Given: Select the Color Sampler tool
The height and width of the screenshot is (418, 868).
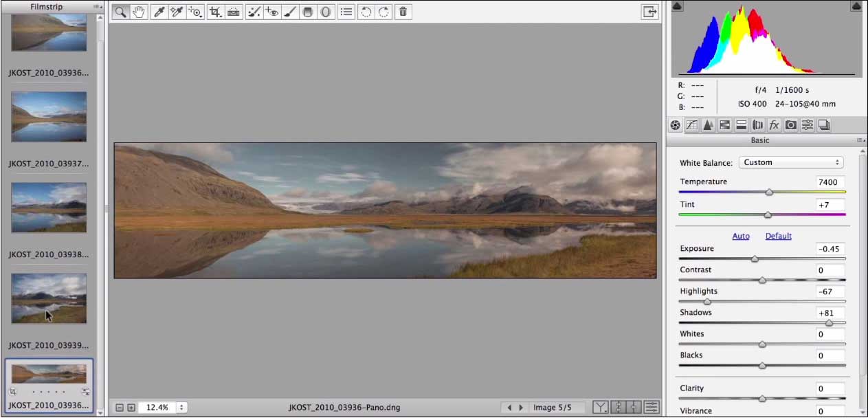Looking at the screenshot, I should tap(177, 12).
